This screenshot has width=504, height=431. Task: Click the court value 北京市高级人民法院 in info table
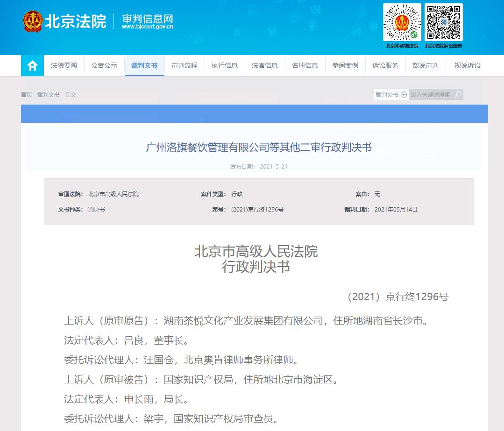[x=114, y=194]
